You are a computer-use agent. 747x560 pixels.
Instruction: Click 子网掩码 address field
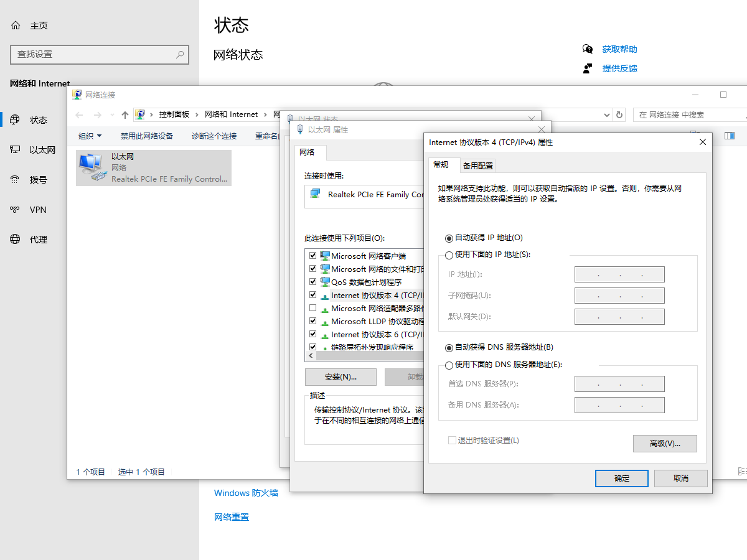pos(619,296)
